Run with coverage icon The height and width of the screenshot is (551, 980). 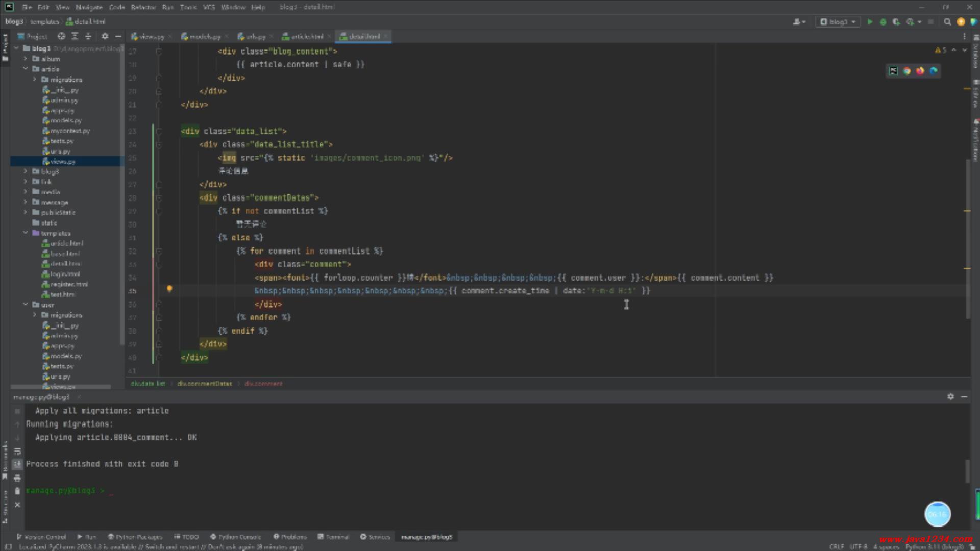[x=896, y=22]
